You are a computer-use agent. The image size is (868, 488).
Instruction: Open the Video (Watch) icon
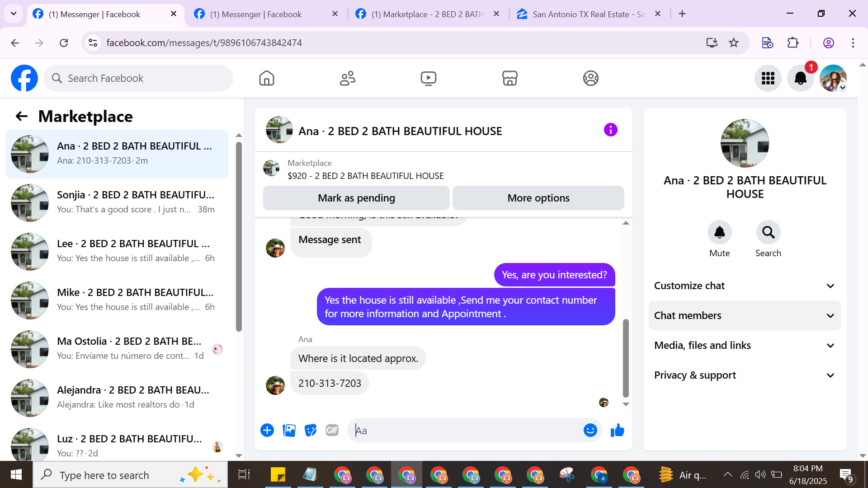pyautogui.click(x=429, y=78)
